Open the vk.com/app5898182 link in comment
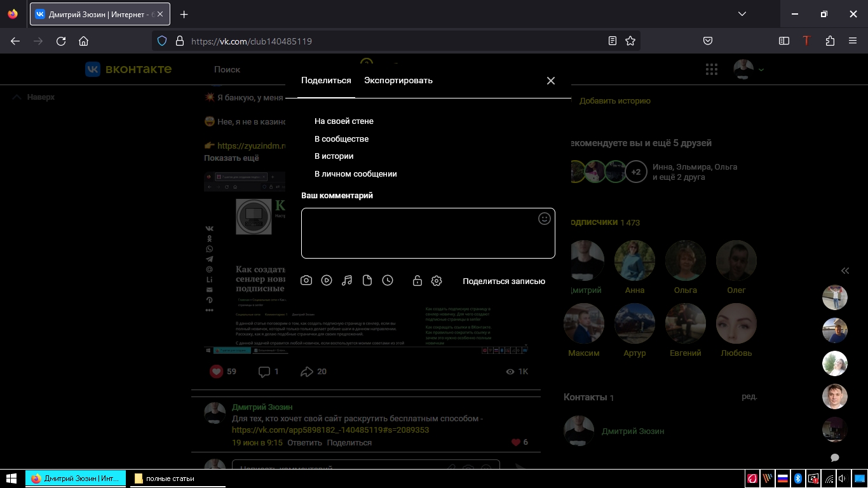The height and width of the screenshot is (488, 868). 330,430
